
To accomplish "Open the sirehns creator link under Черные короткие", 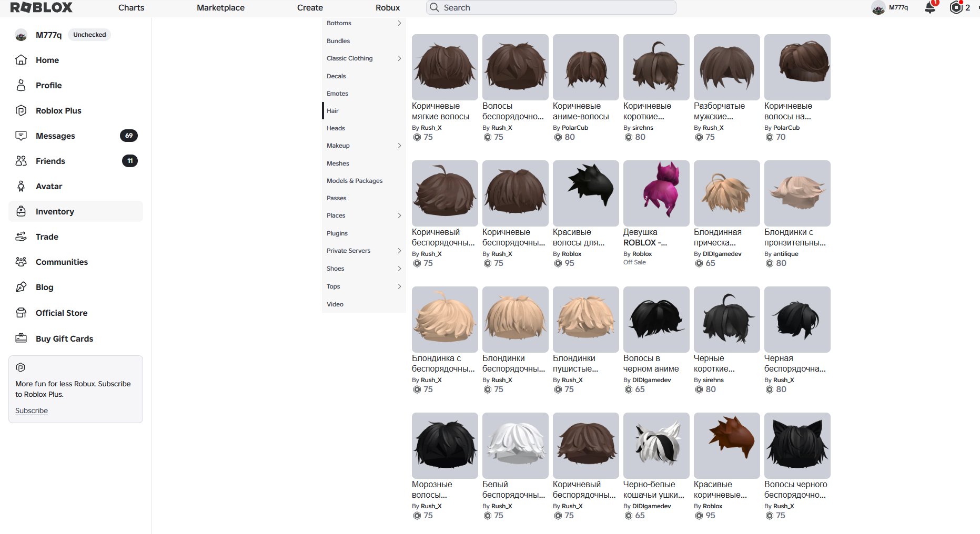I will tap(713, 380).
